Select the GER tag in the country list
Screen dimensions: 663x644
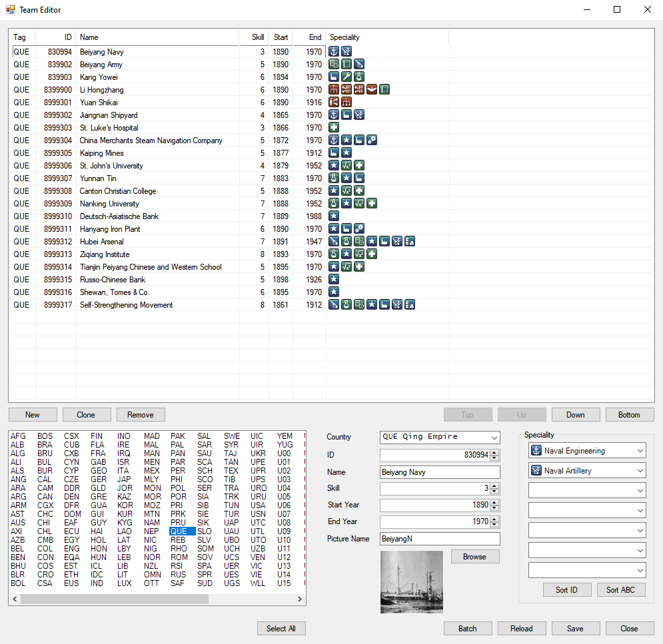(x=99, y=480)
